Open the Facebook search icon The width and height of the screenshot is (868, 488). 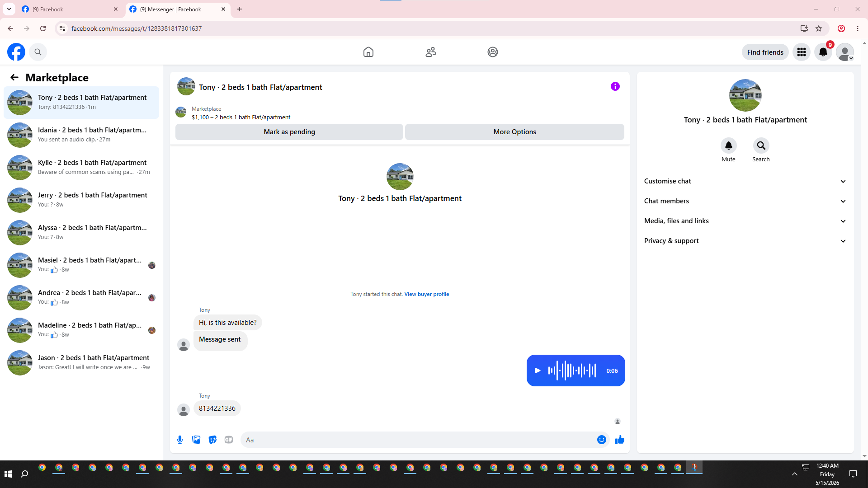click(x=38, y=52)
